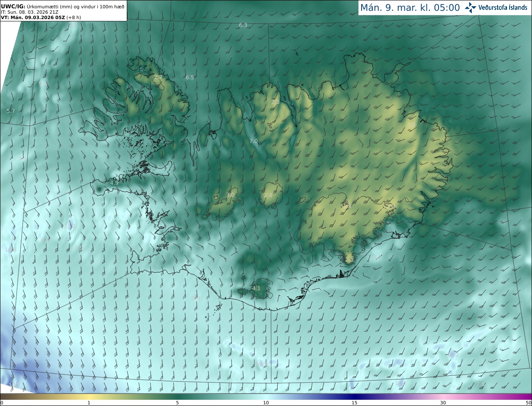Screen dimensions: 532x406
Task: Click the magenta end of the colour scale
Action: coord(524,396)
